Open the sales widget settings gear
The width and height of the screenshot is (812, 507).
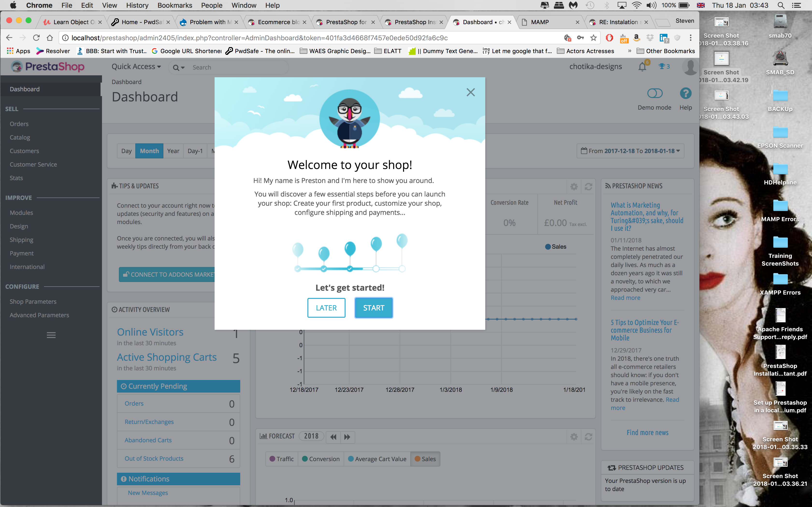click(x=574, y=186)
